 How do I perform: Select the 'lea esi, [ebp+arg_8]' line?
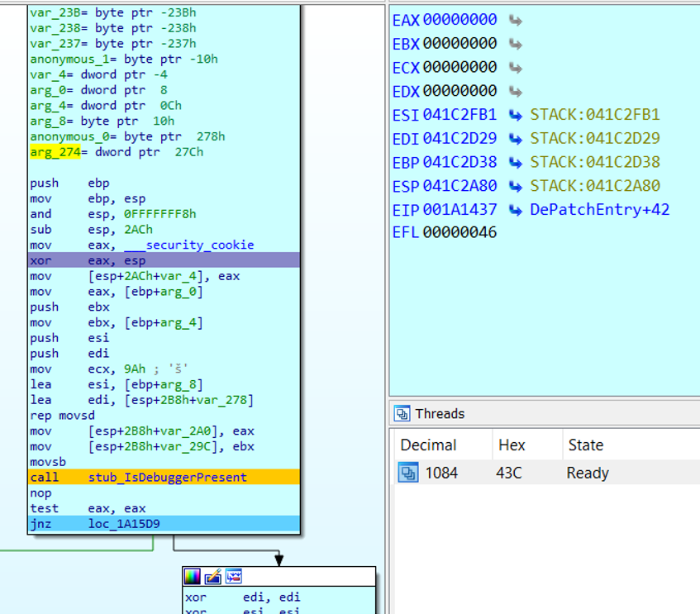pyautogui.click(x=117, y=384)
